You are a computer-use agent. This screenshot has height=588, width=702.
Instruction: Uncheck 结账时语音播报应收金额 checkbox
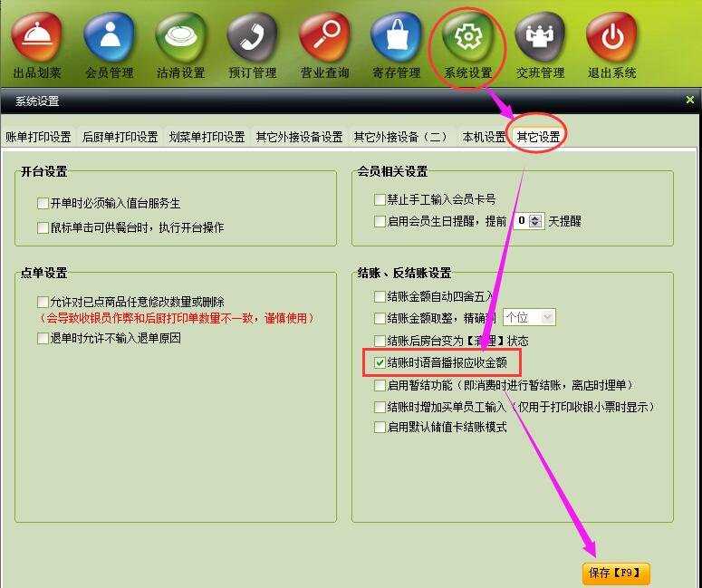[x=380, y=363]
